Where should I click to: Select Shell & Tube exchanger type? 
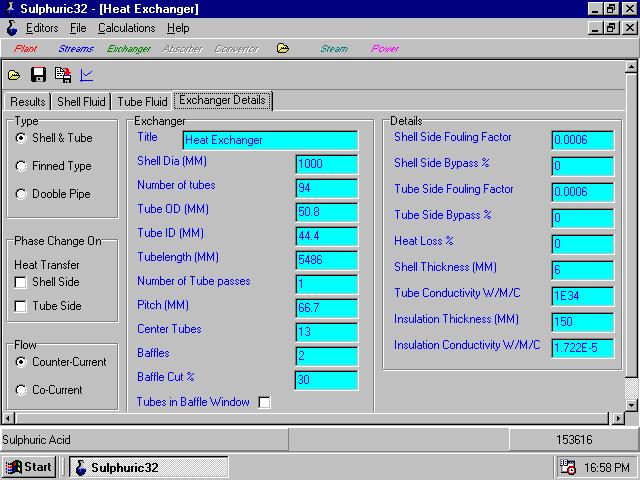click(53, 138)
